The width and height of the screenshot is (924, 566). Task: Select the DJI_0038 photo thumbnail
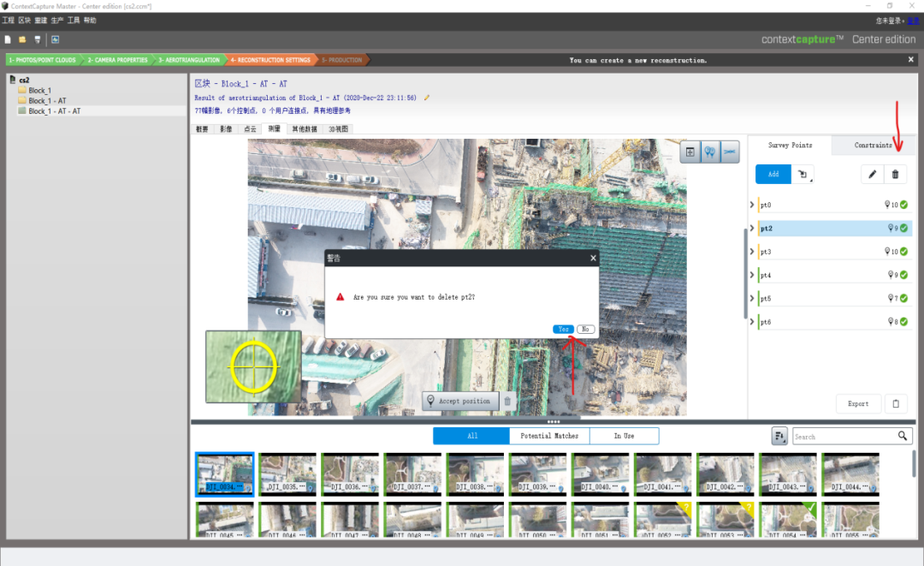tap(475, 474)
